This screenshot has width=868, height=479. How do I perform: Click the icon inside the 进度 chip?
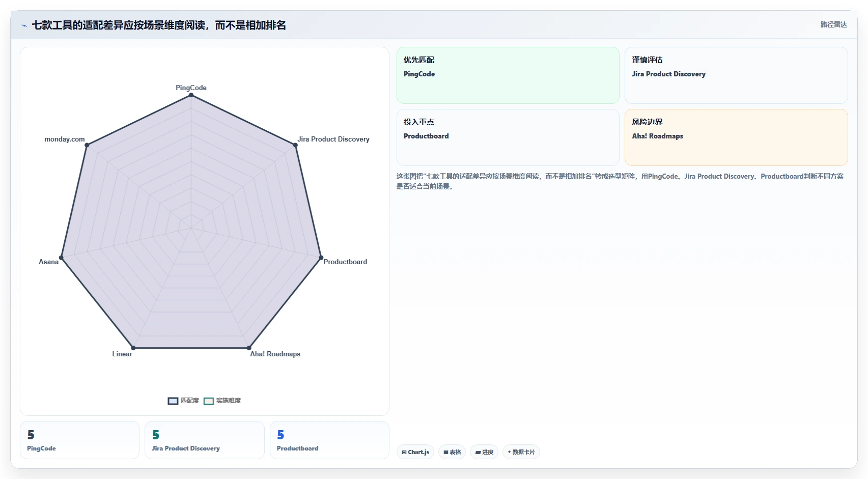click(478, 452)
